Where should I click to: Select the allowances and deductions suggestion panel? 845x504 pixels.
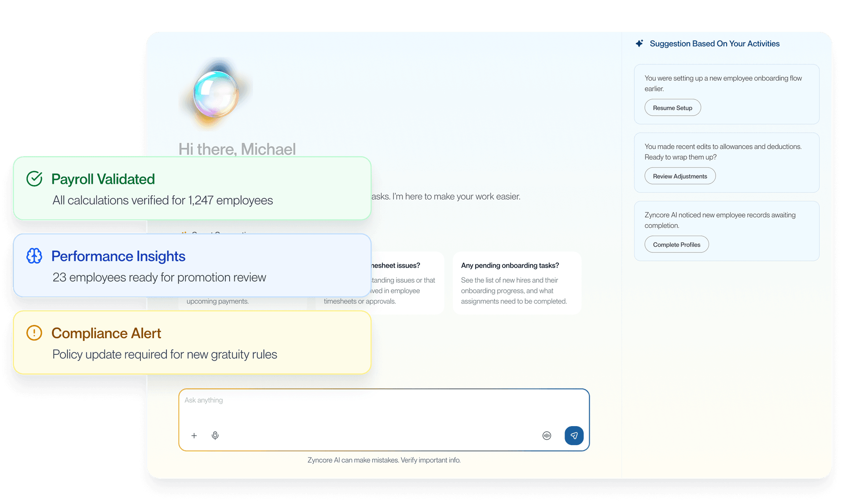(x=727, y=163)
